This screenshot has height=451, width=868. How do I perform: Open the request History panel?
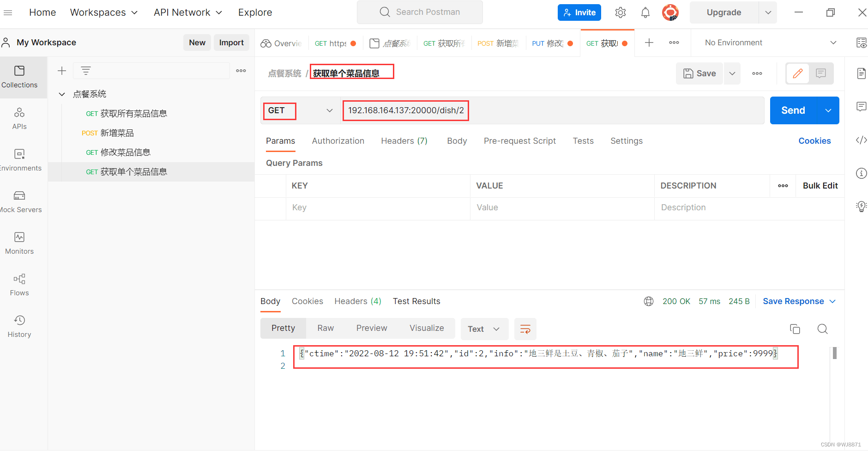[x=19, y=326]
